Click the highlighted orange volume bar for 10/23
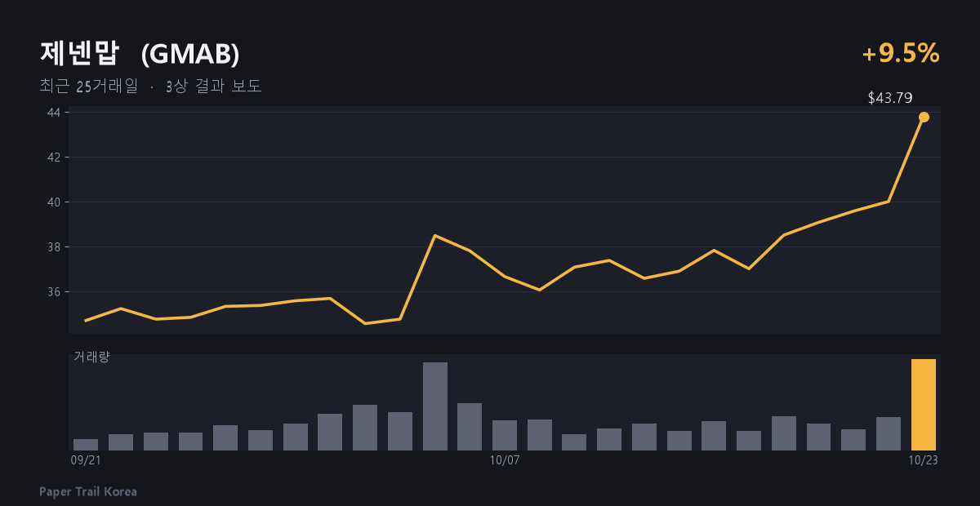Image resolution: width=980 pixels, height=506 pixels. (924, 405)
